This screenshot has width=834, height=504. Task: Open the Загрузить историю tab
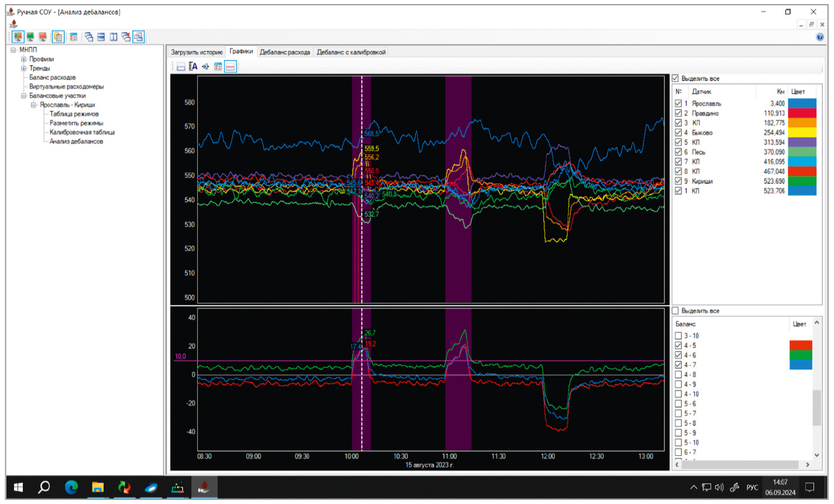[x=197, y=52]
